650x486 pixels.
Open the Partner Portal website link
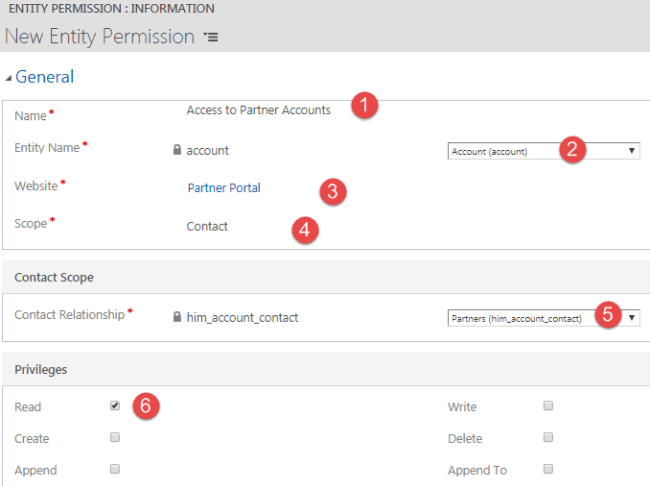(x=224, y=187)
